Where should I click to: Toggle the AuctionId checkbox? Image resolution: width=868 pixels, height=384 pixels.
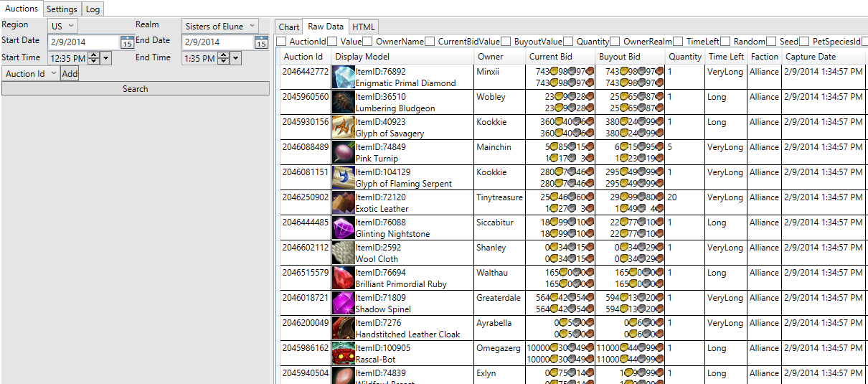coord(281,42)
